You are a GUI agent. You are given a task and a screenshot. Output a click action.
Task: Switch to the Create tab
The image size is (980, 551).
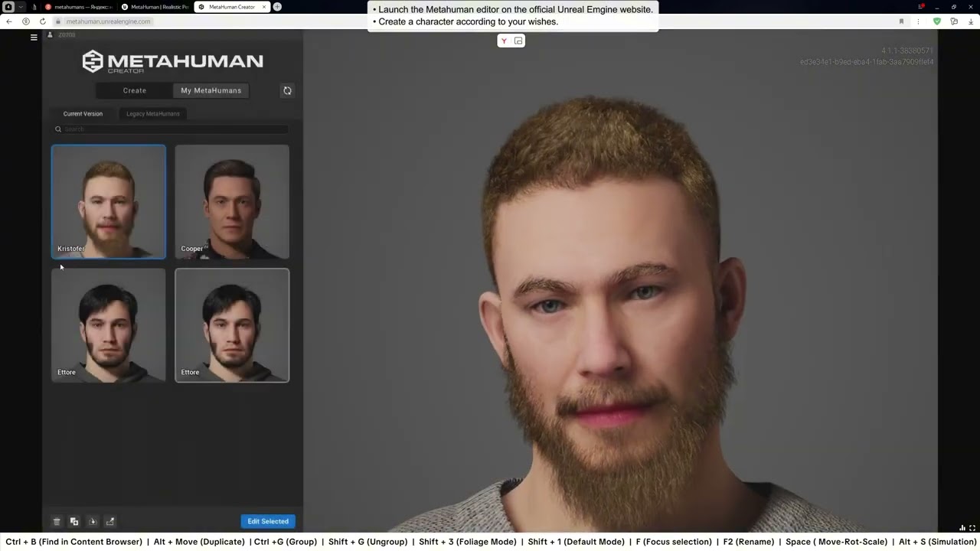pos(135,90)
